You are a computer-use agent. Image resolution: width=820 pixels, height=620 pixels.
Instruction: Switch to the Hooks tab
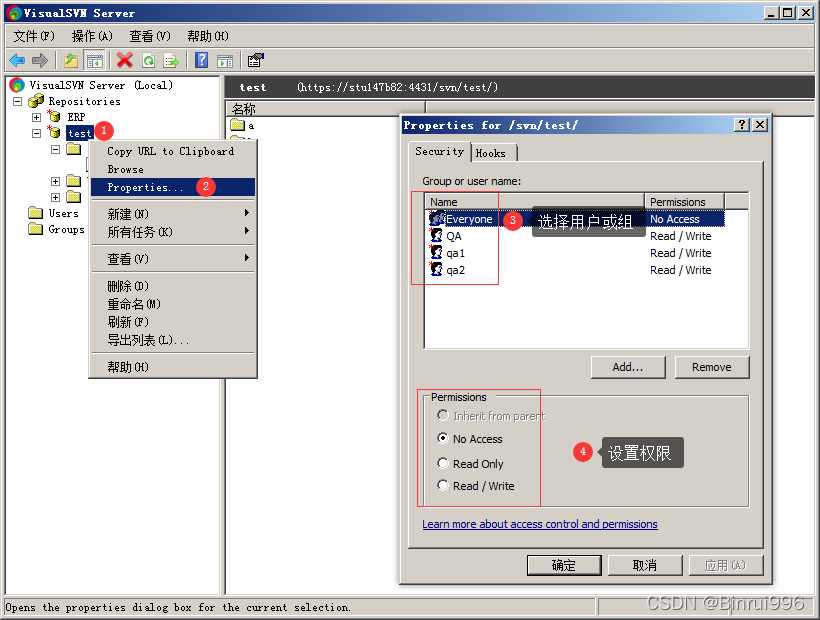point(493,153)
